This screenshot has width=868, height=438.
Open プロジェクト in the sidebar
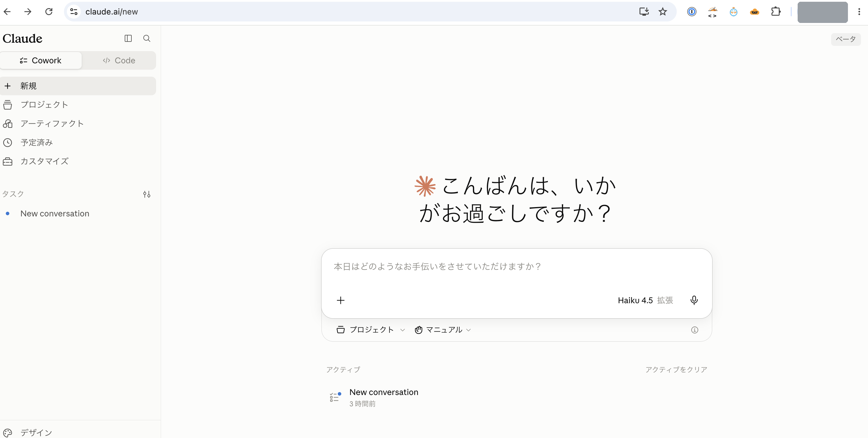point(78,105)
